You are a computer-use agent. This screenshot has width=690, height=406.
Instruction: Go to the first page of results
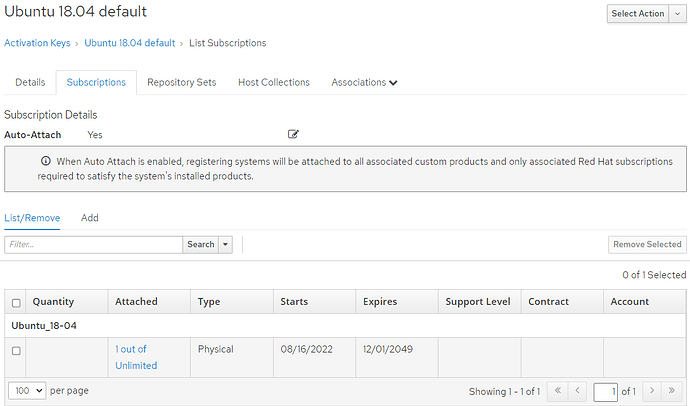tap(558, 391)
